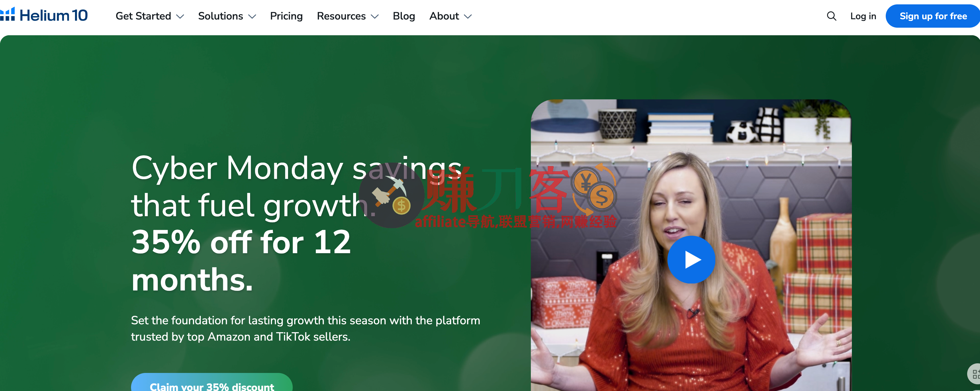The image size is (980, 391).
Task: Click the Helium 10 bar-chart logo icon
Action: coord(7,15)
